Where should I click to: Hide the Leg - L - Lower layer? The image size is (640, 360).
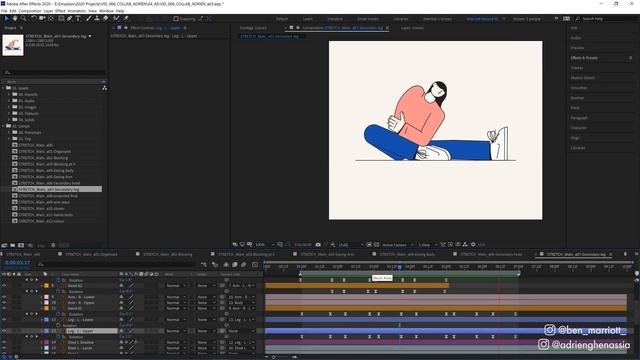4,320
